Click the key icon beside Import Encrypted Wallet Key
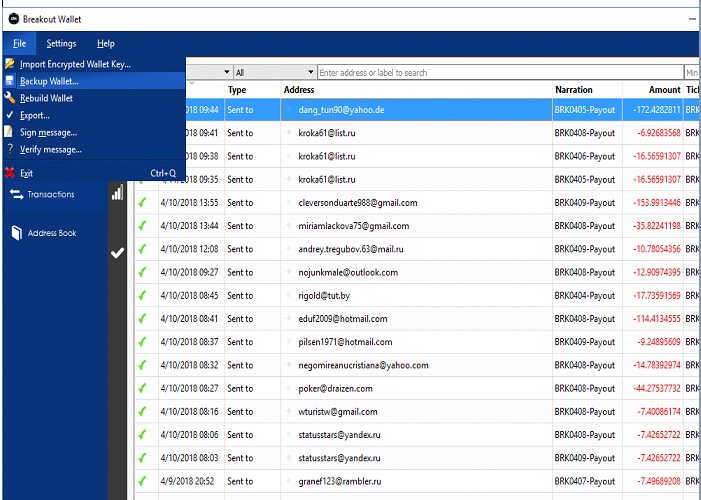The height and width of the screenshot is (500, 701). pos(10,64)
